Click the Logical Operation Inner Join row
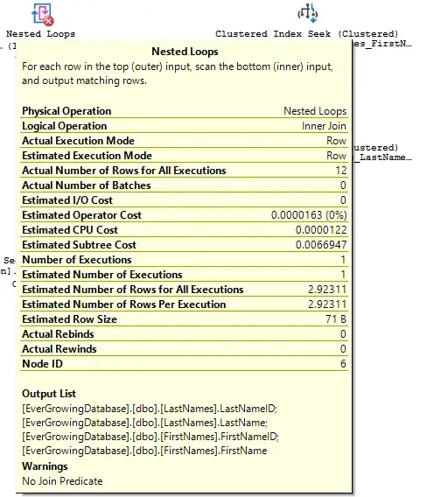Image resolution: width=448 pixels, height=497 pixels. click(185, 126)
